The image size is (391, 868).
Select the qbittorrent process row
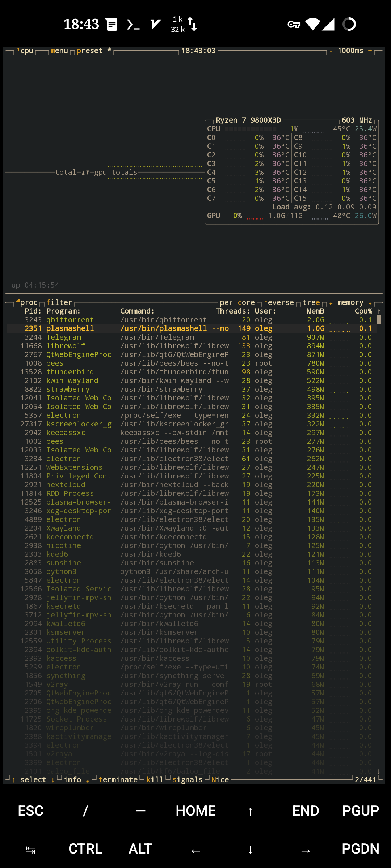pyautogui.click(x=192, y=320)
